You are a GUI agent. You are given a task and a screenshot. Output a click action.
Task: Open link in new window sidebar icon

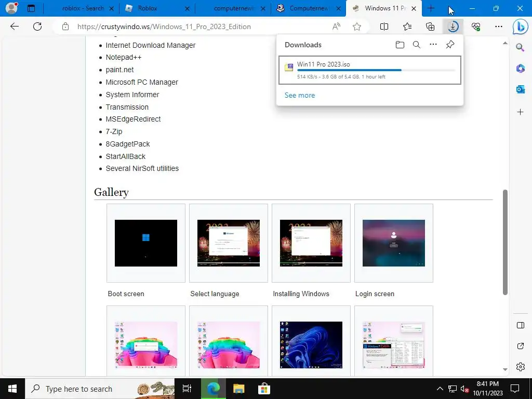[520, 346]
